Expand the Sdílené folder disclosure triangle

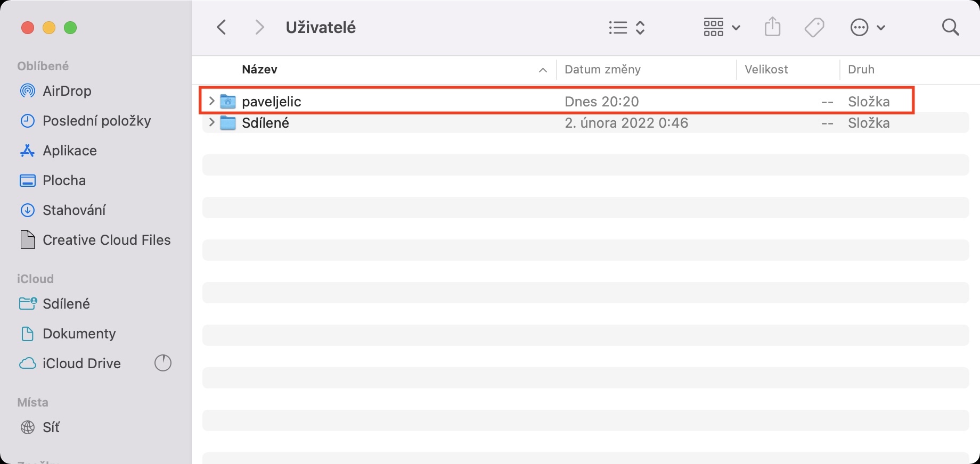[x=211, y=123]
